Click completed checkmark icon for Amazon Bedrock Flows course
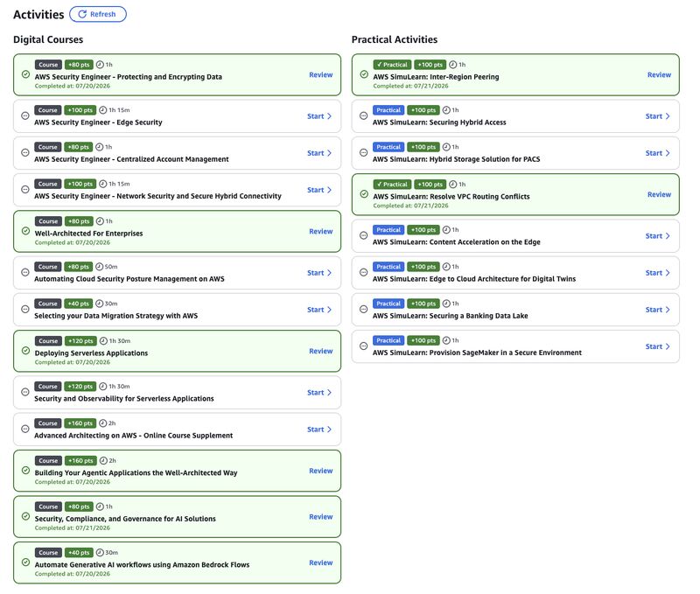The width and height of the screenshot is (700, 594). point(25,563)
